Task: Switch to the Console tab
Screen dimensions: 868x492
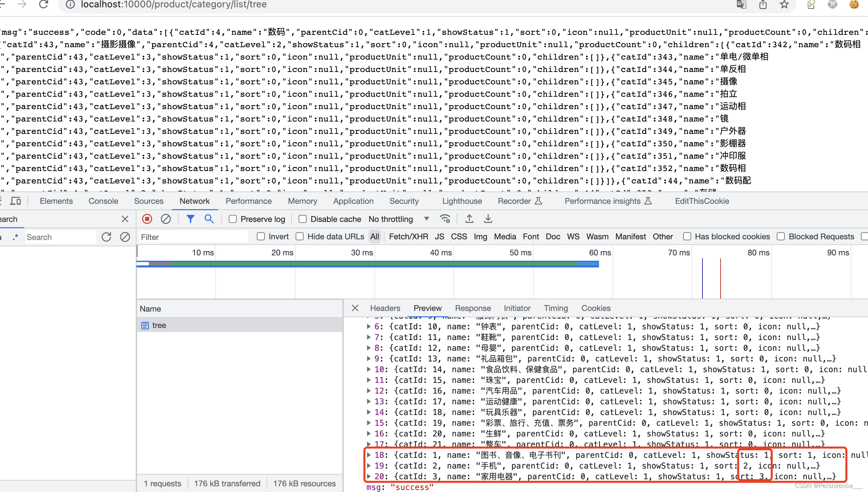Action: tap(103, 201)
